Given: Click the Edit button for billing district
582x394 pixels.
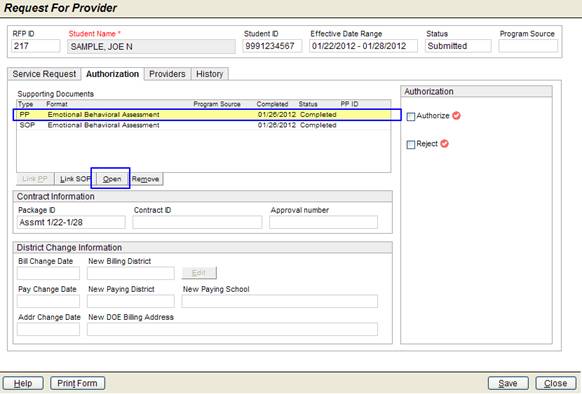Looking at the screenshot, I should pos(199,273).
